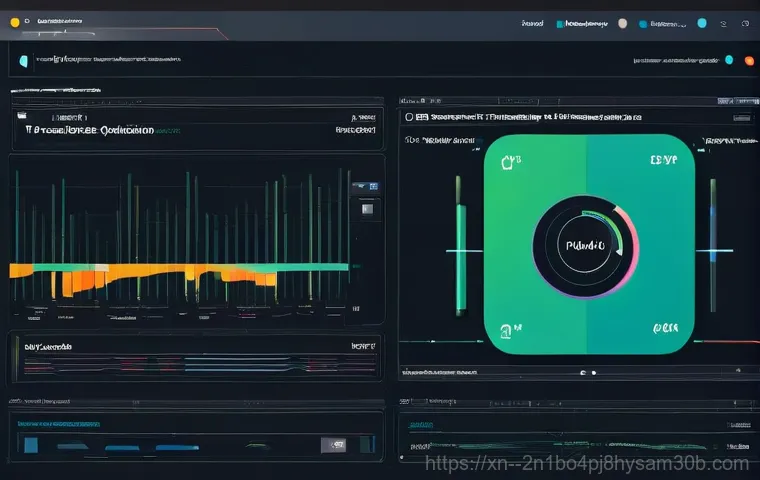
Task: Open the small blue dropdown box beside the chart
Action: (x=365, y=186)
